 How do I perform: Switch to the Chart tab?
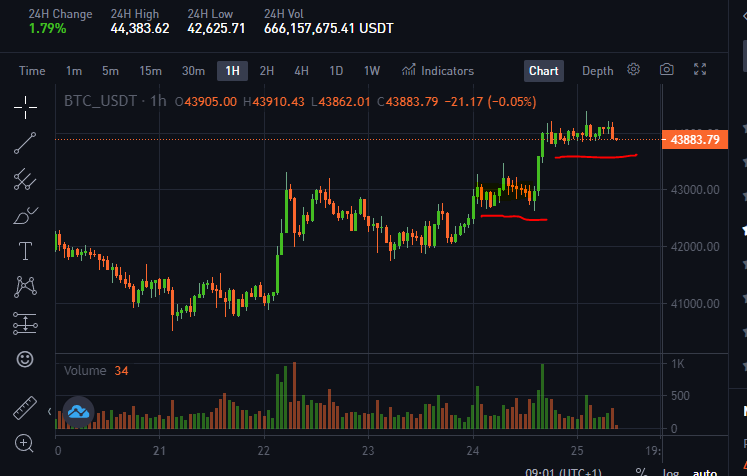click(544, 71)
